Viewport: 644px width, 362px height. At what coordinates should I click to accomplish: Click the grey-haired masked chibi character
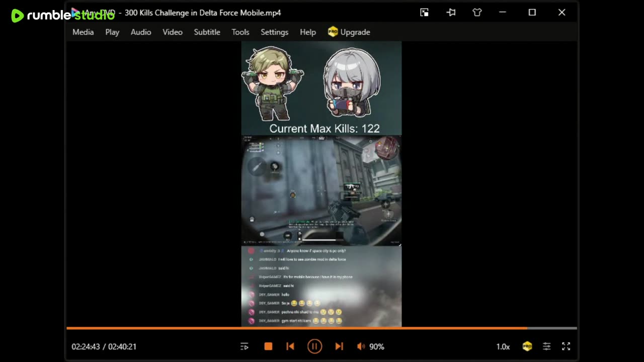pyautogui.click(x=352, y=82)
